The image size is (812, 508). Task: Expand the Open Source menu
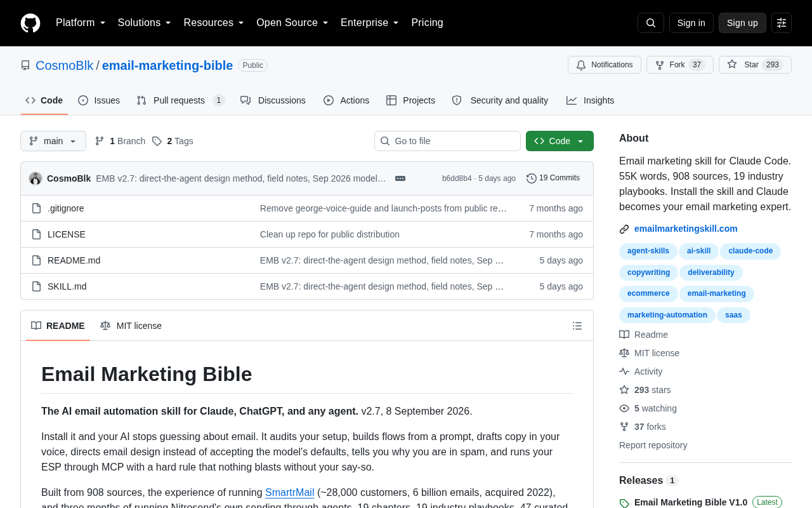click(292, 23)
